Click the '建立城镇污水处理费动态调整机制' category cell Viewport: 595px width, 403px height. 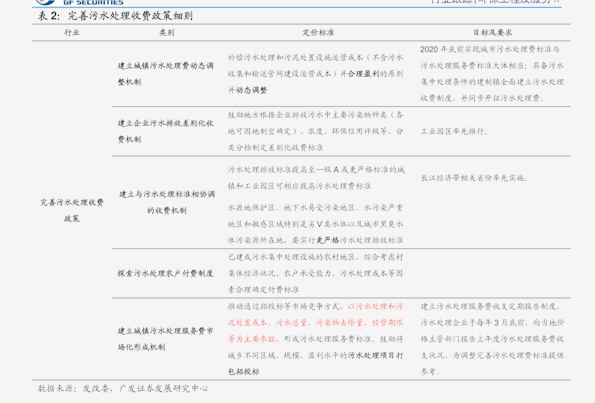pos(166,74)
